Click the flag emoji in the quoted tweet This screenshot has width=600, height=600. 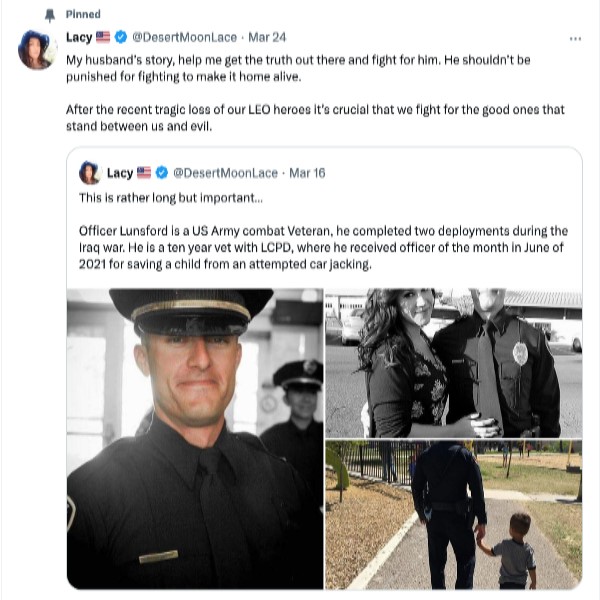pos(144,173)
